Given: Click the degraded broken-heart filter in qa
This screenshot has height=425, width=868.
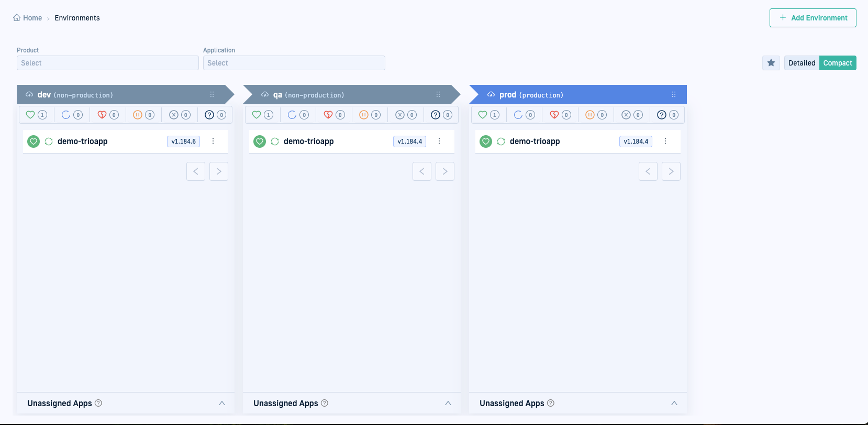Looking at the screenshot, I should click(x=328, y=115).
